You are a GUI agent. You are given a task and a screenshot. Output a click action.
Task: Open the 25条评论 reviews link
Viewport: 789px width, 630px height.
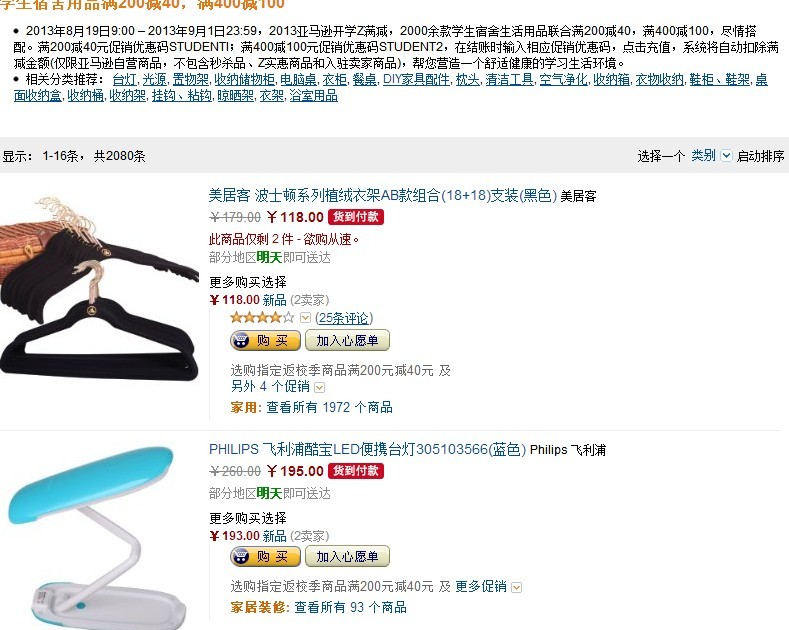pos(344,318)
